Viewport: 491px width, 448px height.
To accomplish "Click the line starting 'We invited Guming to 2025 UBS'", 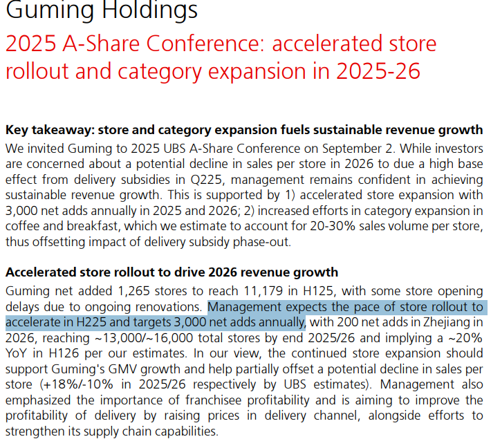I will coord(244,149).
